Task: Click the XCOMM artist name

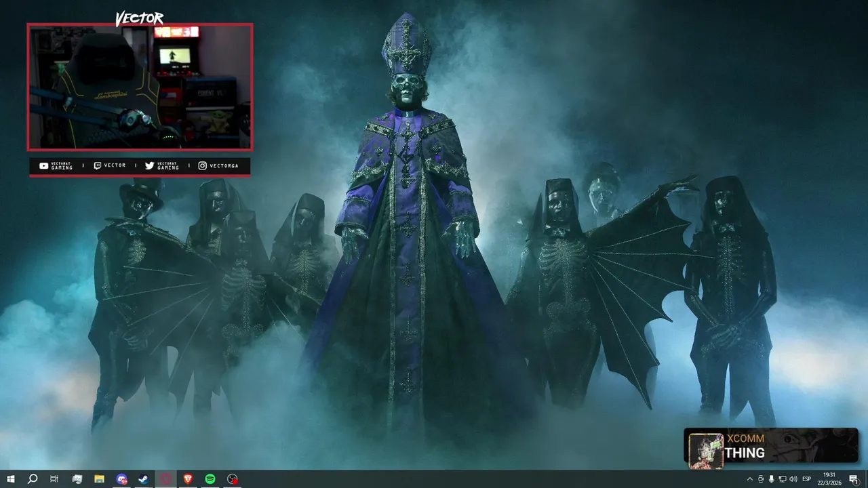Action: click(x=745, y=439)
